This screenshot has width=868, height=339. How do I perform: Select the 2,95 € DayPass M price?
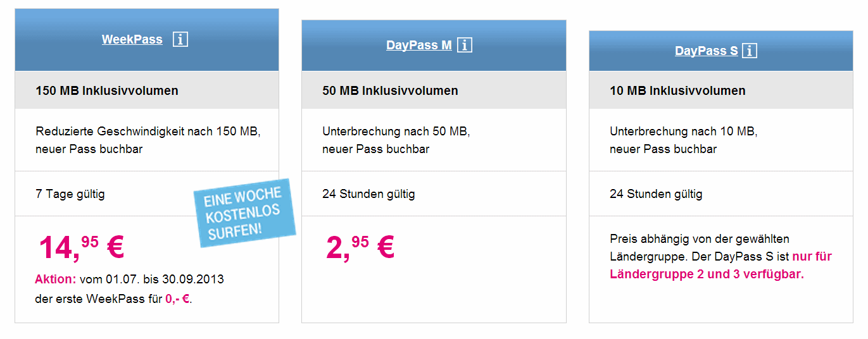pos(360,247)
